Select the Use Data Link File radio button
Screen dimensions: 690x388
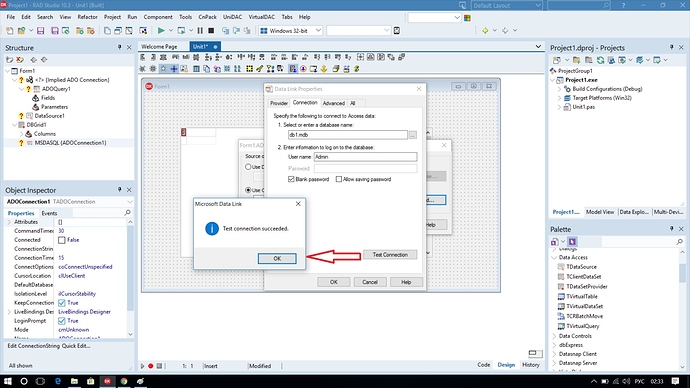(x=248, y=167)
